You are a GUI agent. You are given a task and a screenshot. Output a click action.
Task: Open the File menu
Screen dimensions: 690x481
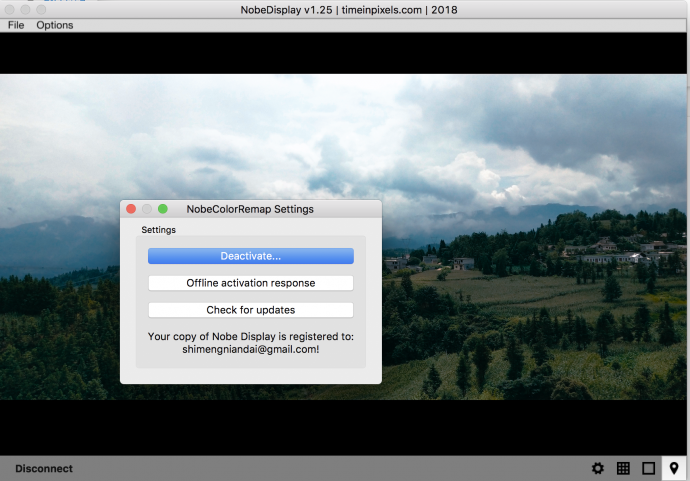(16, 25)
